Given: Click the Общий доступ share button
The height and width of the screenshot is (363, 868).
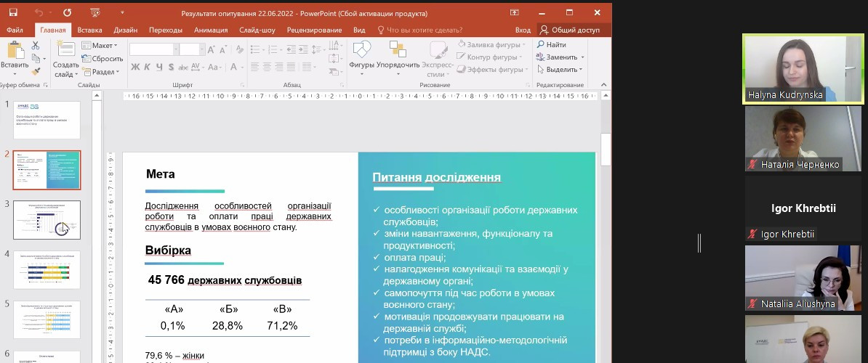Looking at the screenshot, I should pos(570,30).
